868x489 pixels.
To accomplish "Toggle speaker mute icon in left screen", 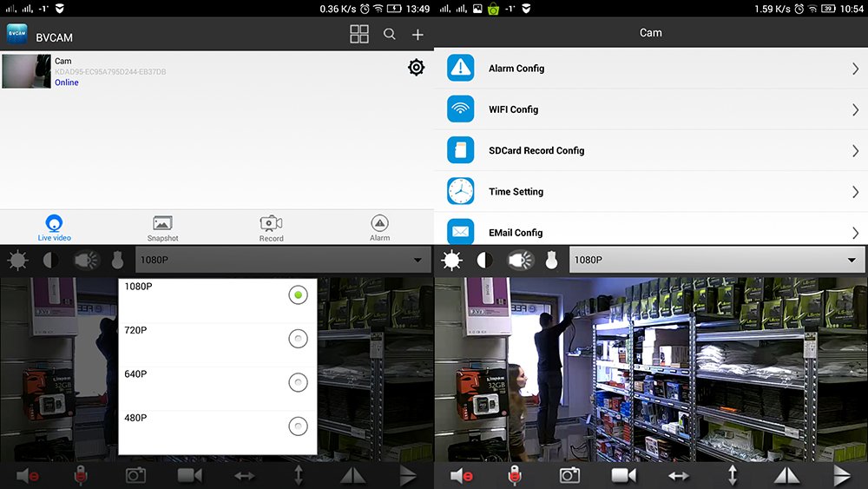I will pos(27,476).
